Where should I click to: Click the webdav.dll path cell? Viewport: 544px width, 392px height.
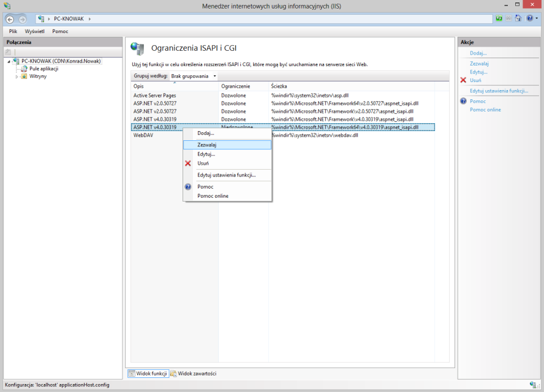[x=315, y=135]
